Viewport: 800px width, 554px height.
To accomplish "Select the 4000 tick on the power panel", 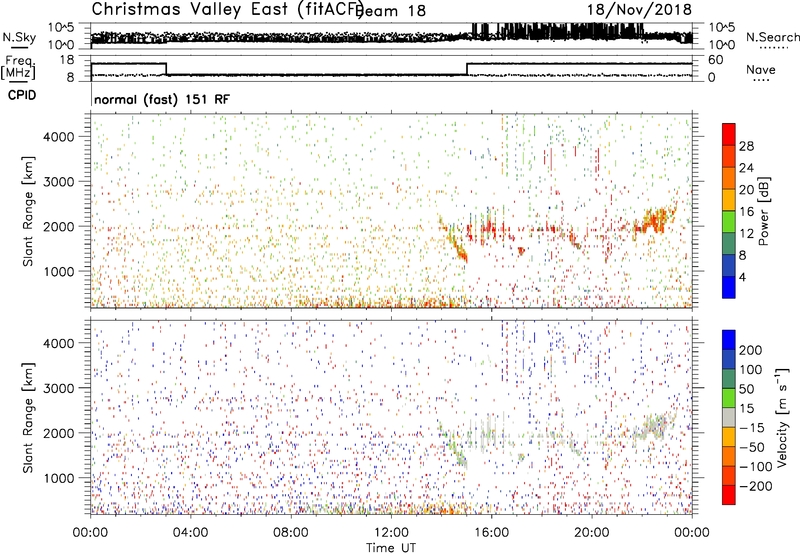I will (59, 137).
